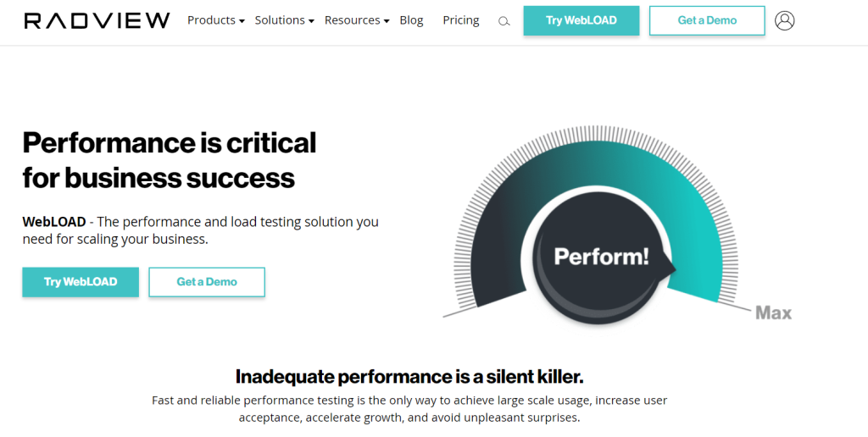Expand the Products dropdown menu

click(216, 20)
